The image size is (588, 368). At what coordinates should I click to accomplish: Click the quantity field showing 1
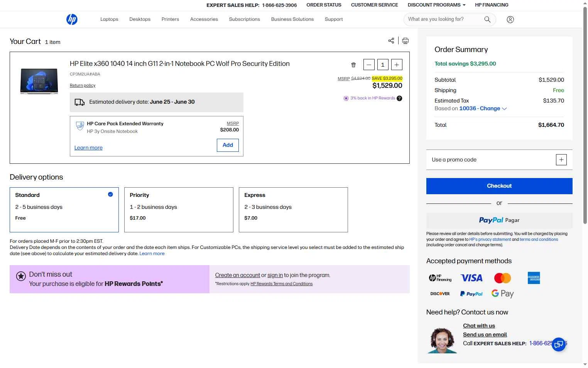pos(383,65)
